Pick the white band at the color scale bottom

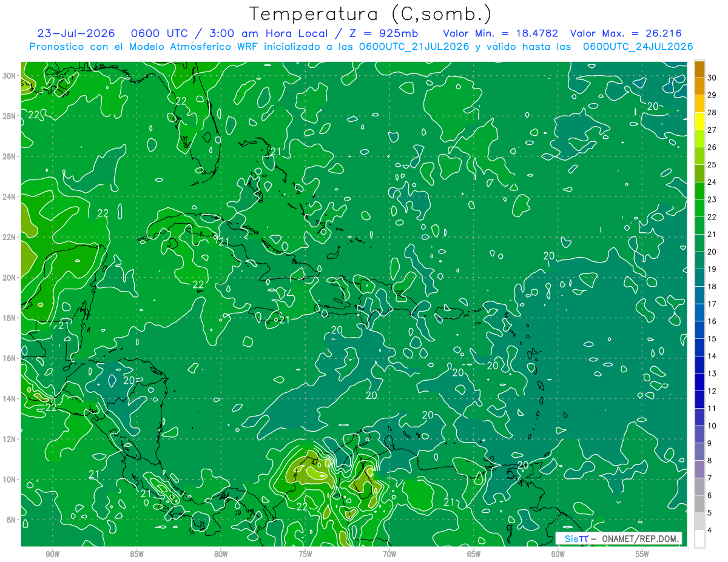[699, 539]
